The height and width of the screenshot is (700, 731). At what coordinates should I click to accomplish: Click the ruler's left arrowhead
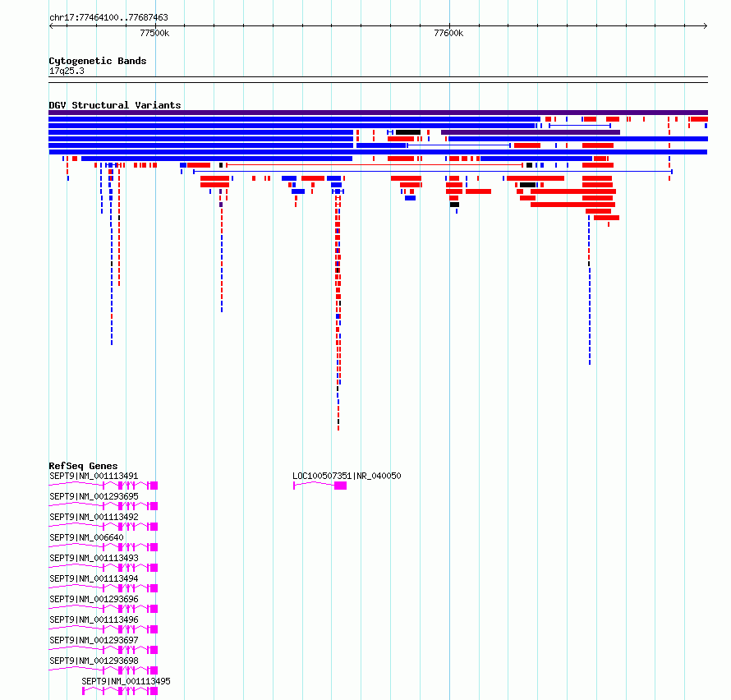(51, 25)
